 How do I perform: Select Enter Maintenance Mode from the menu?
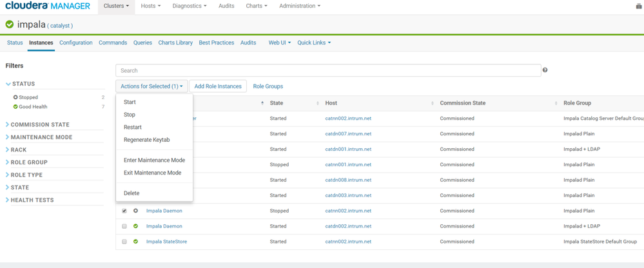(x=154, y=160)
